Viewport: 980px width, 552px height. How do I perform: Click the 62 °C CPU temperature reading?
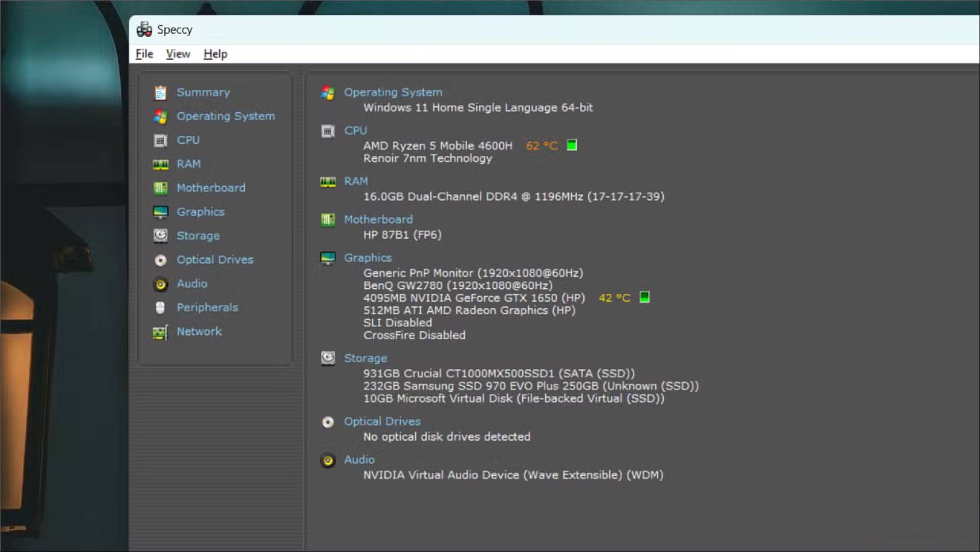coord(541,146)
